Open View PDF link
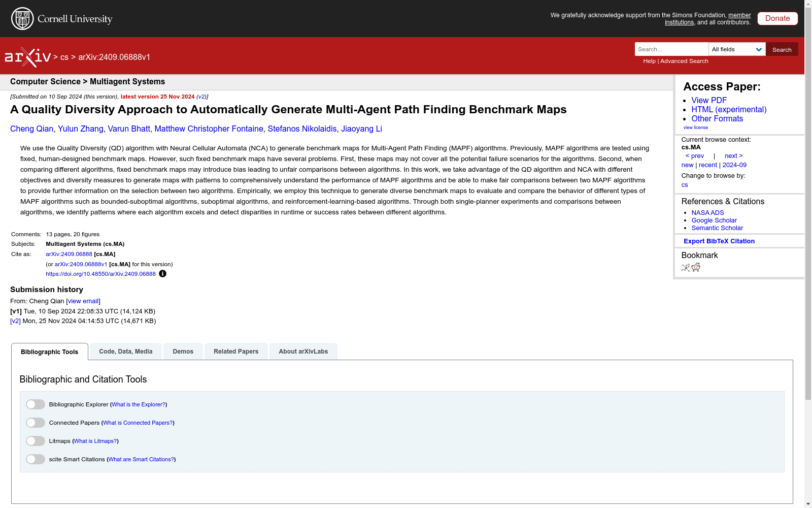The width and height of the screenshot is (812, 508). [709, 101]
